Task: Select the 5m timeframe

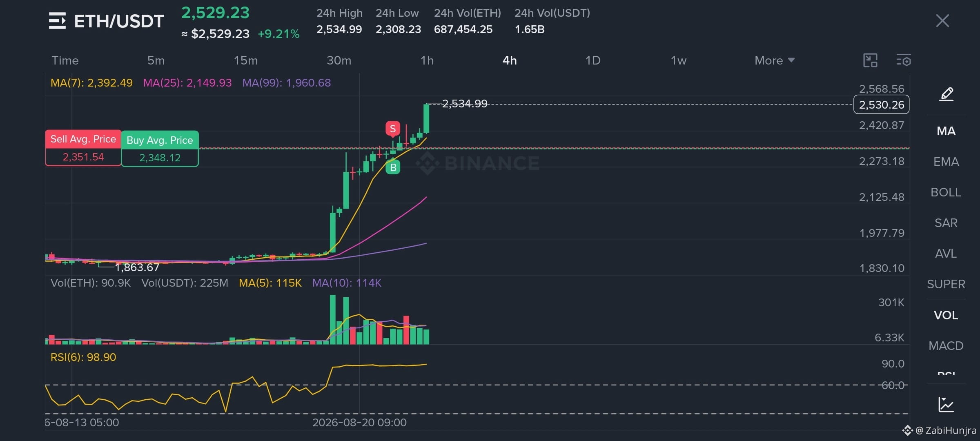Action: pos(156,60)
